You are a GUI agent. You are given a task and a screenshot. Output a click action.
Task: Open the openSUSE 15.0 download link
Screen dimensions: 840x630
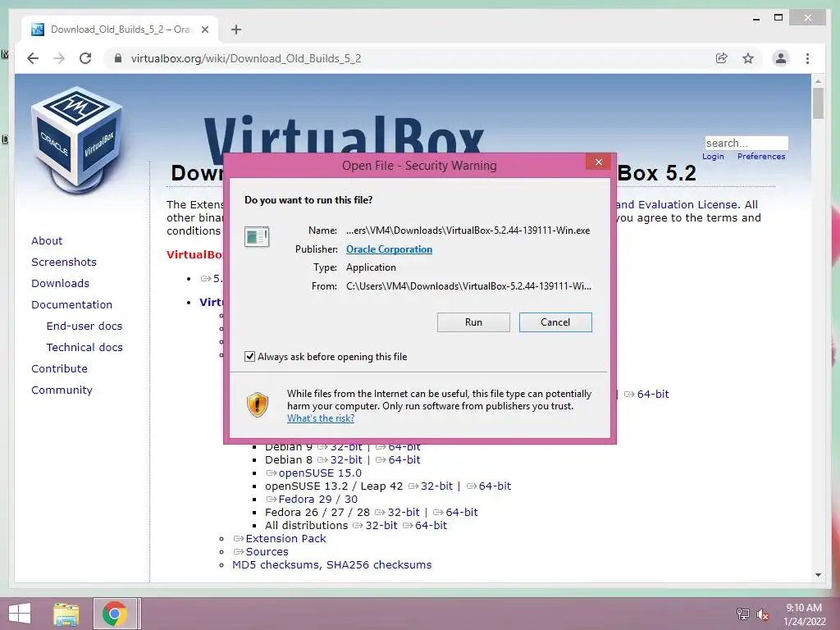point(320,473)
